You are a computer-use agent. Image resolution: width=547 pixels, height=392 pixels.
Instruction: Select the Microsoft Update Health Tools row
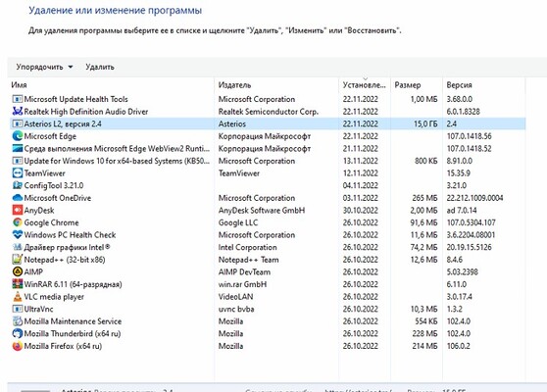[x=268, y=99]
